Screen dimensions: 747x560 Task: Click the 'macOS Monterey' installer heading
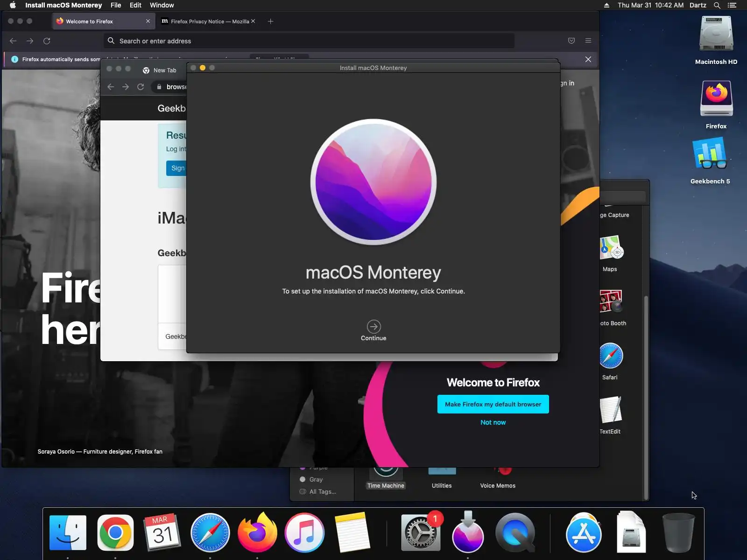pyautogui.click(x=373, y=273)
